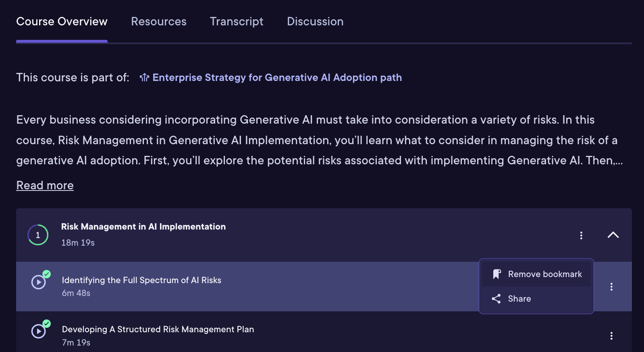Screen dimensions: 644x352
Task: Choose Remove bookmark from the menu
Action: 544,274
